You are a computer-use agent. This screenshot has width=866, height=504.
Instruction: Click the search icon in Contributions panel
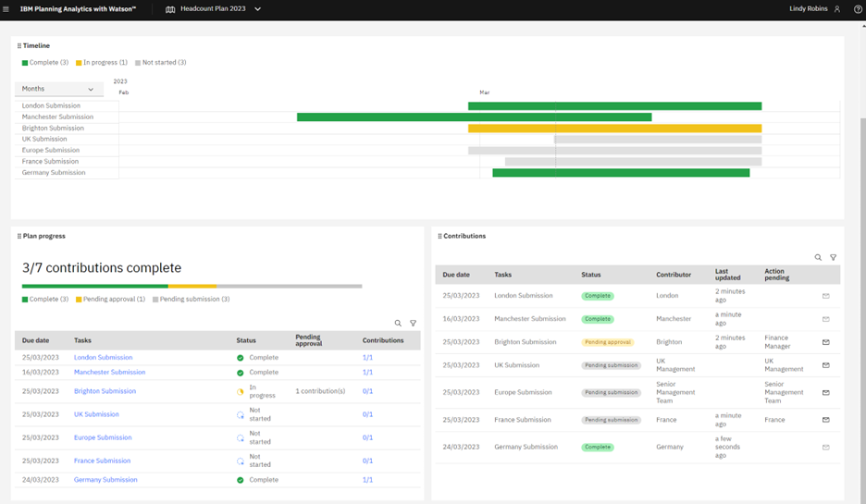click(818, 258)
